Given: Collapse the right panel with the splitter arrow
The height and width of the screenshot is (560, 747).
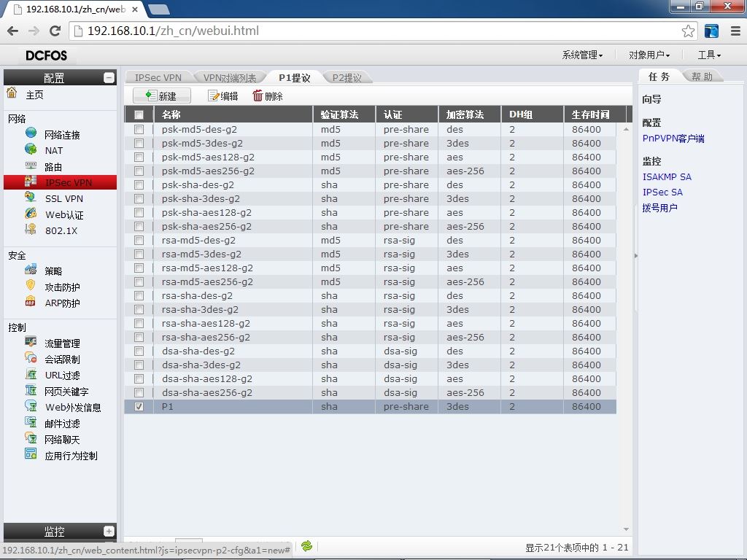Looking at the screenshot, I should (x=635, y=256).
